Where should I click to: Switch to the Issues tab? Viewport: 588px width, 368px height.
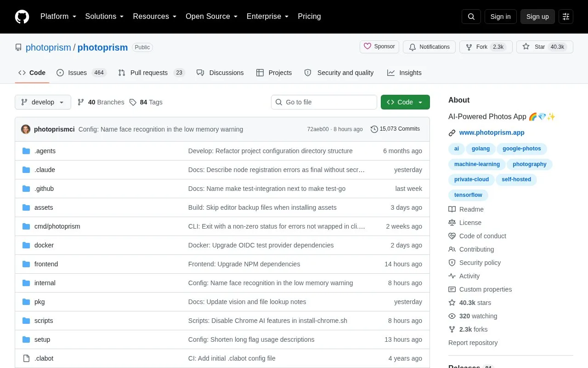pos(81,73)
